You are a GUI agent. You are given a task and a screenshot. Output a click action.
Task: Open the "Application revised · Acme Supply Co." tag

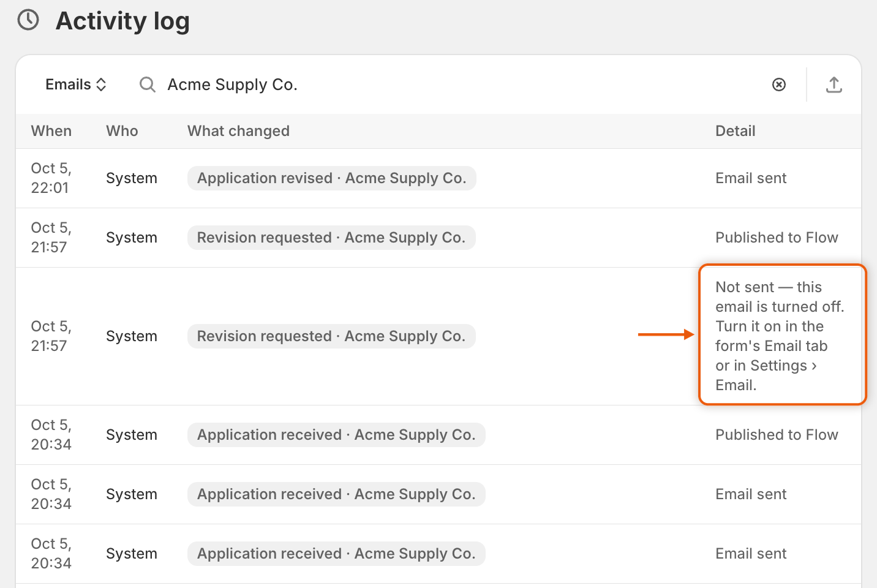tap(331, 178)
